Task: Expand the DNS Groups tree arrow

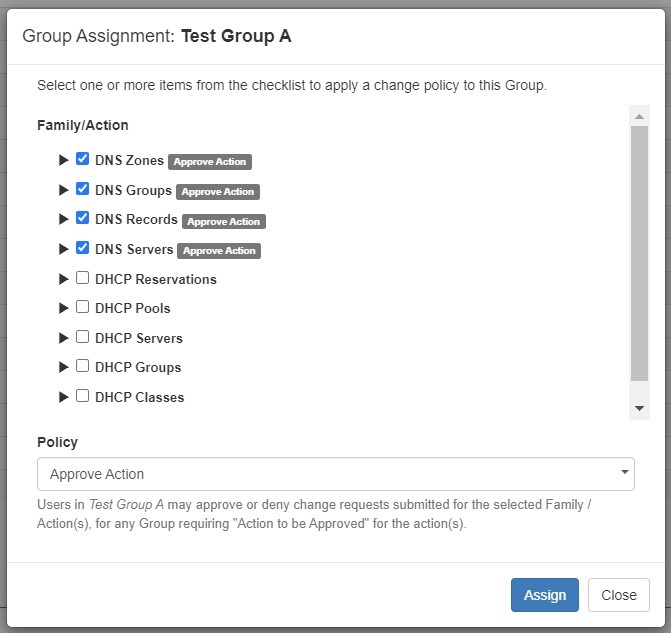Action: [x=64, y=190]
